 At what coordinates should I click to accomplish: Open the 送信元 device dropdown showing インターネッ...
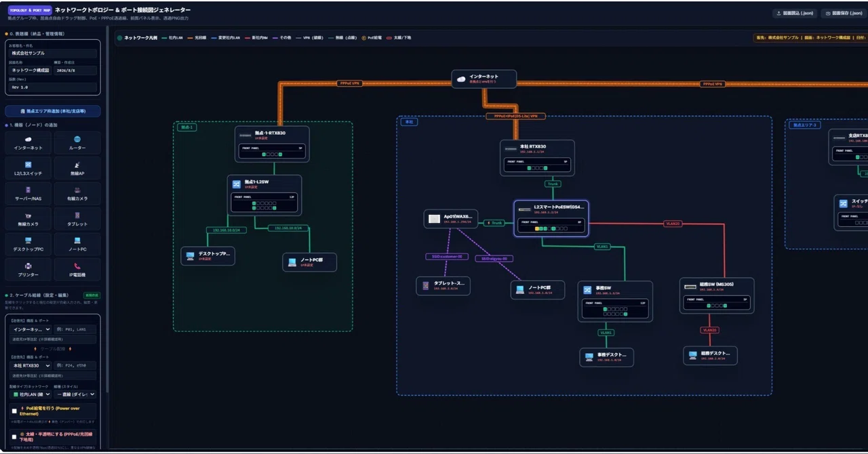(x=31, y=329)
